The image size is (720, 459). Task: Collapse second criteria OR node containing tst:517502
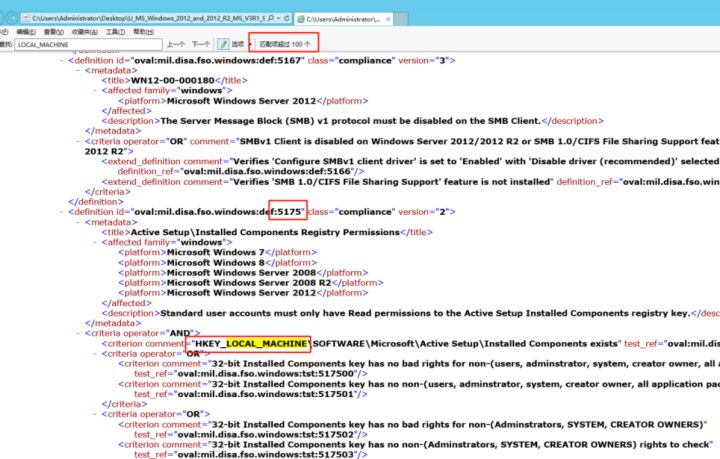pos(96,414)
